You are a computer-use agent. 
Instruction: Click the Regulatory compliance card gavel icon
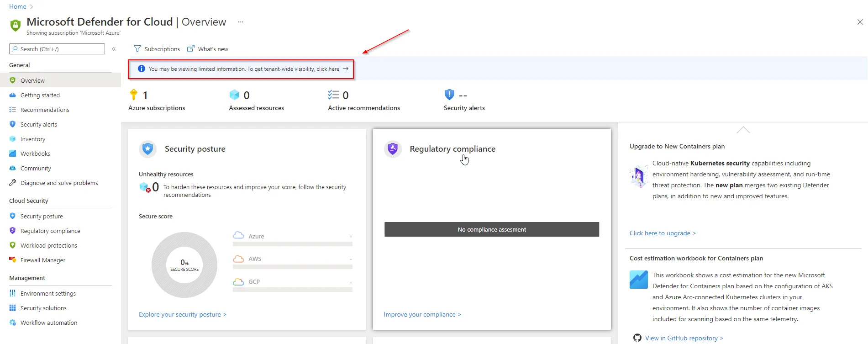(x=393, y=149)
